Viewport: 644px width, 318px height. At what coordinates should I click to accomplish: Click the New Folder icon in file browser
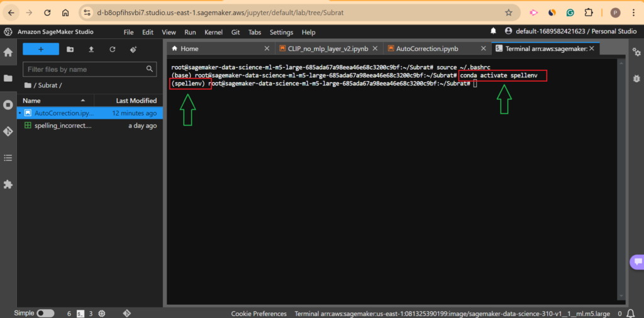click(x=70, y=49)
